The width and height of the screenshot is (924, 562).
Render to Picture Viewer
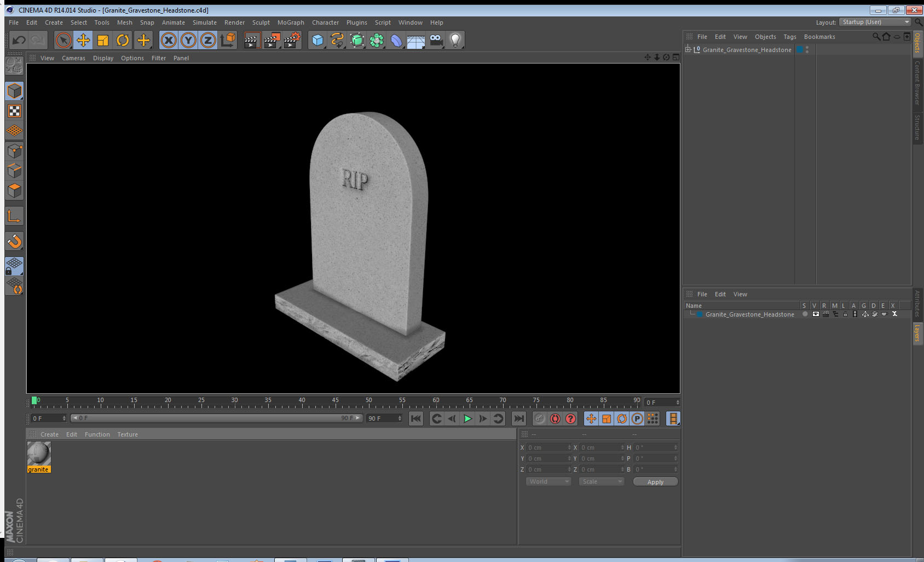272,40
